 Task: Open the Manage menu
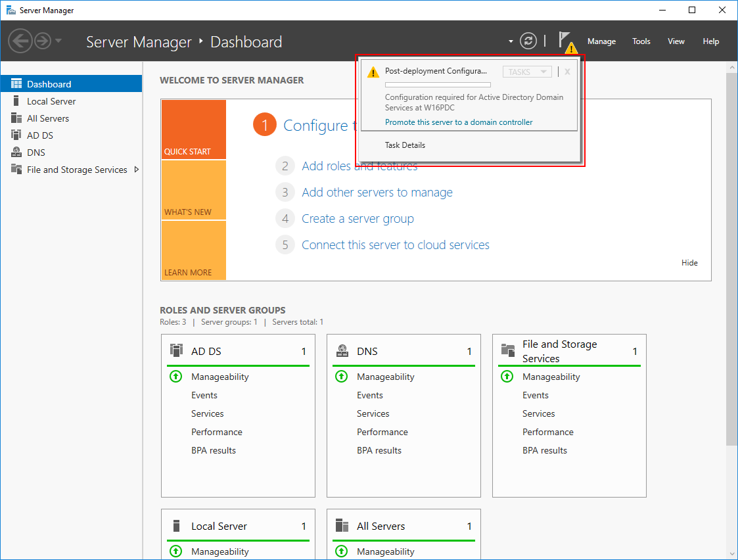click(601, 41)
